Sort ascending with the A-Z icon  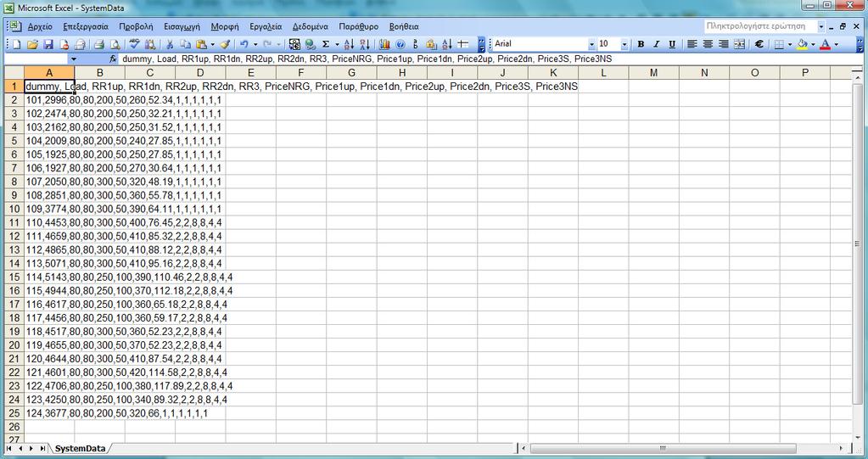349,44
